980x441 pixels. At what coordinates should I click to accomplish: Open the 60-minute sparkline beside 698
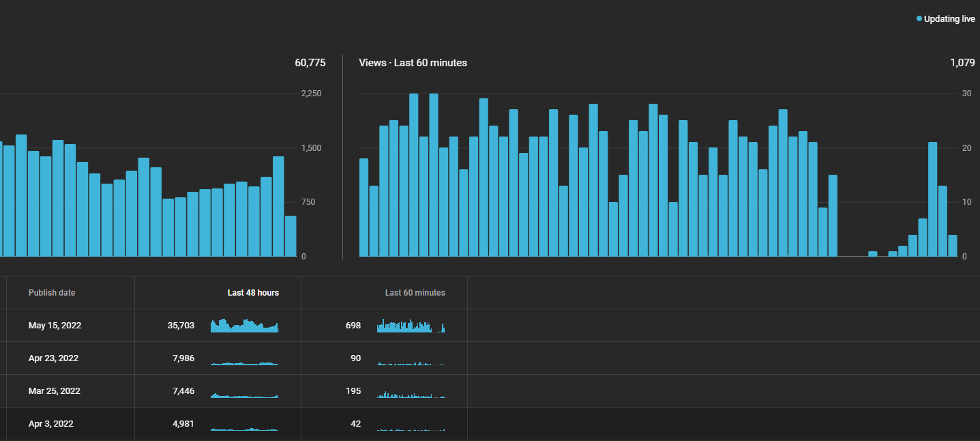tap(411, 326)
